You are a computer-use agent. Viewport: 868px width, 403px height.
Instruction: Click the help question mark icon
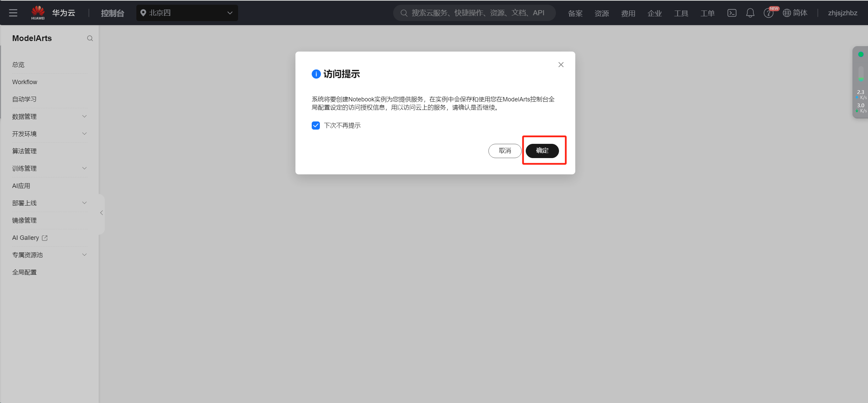pos(768,13)
